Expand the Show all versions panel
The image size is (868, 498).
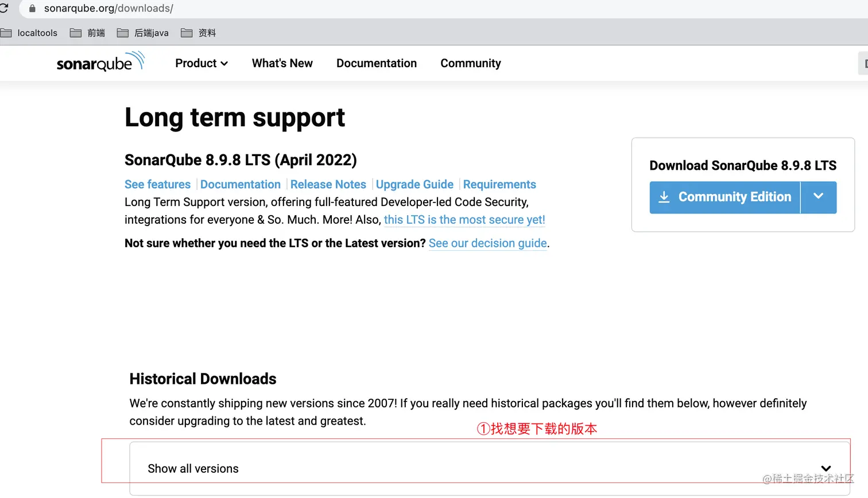click(x=490, y=468)
